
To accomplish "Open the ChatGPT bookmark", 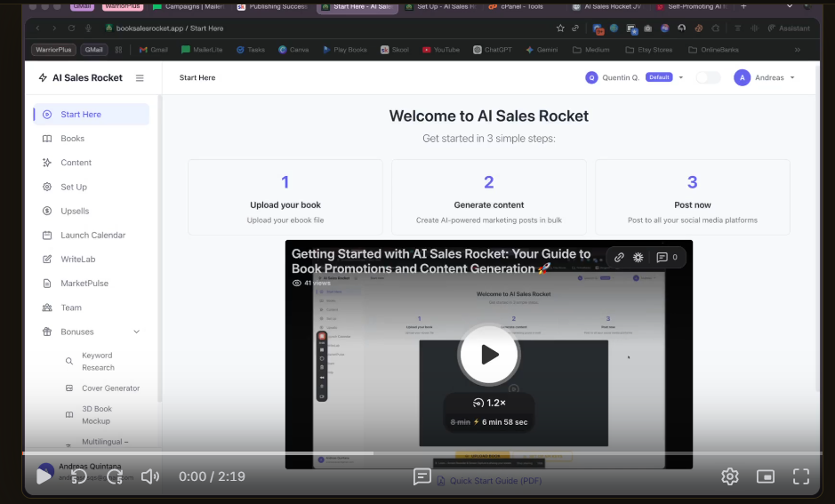I will pos(493,50).
